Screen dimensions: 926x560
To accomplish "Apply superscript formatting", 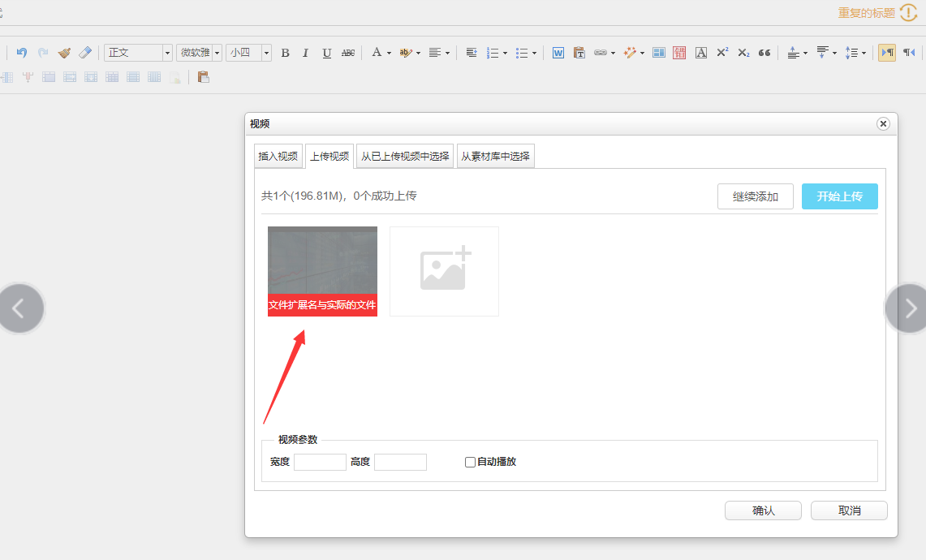I will (x=722, y=53).
